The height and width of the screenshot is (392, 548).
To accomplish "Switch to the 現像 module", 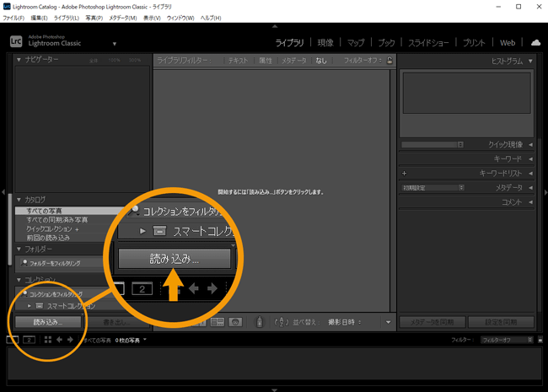I will pyautogui.click(x=325, y=43).
